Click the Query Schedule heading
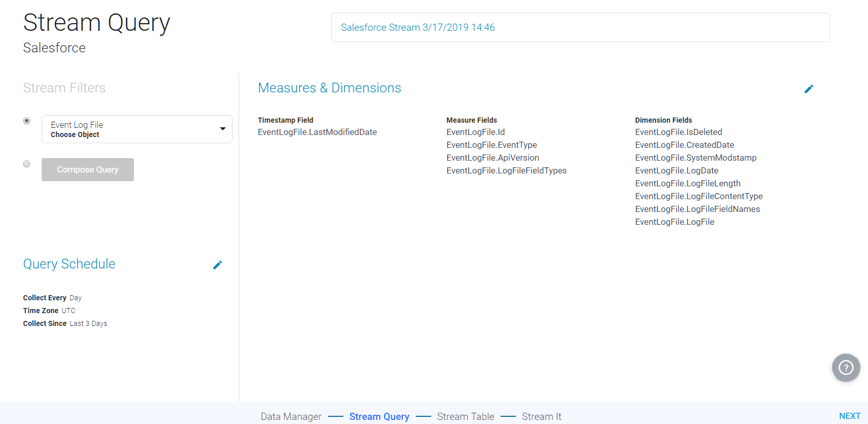Screen dimensions: 868x424 (69, 264)
